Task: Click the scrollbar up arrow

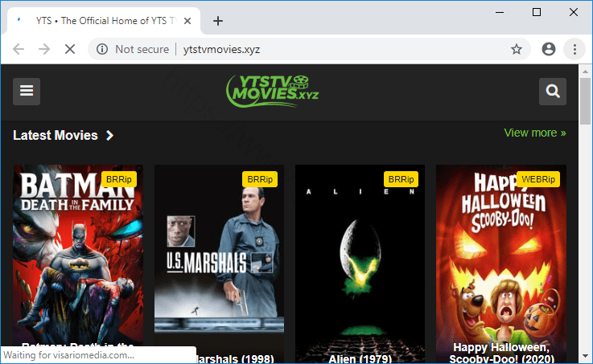Action: click(x=585, y=71)
